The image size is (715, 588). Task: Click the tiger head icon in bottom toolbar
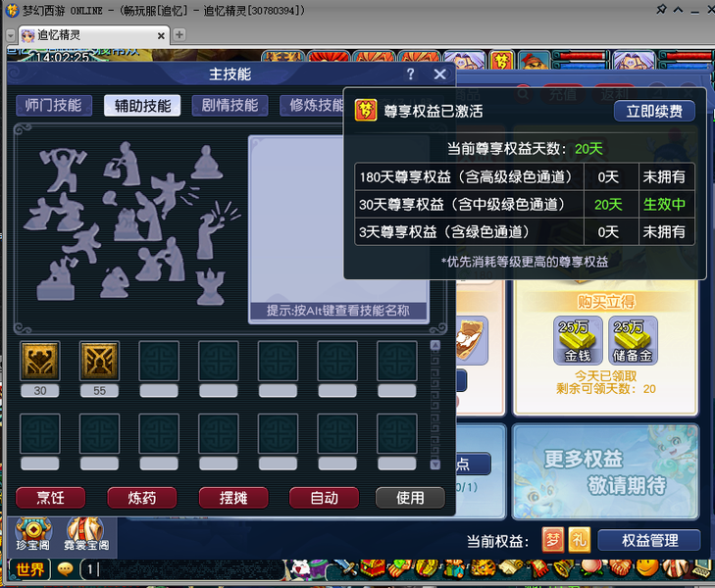(484, 568)
